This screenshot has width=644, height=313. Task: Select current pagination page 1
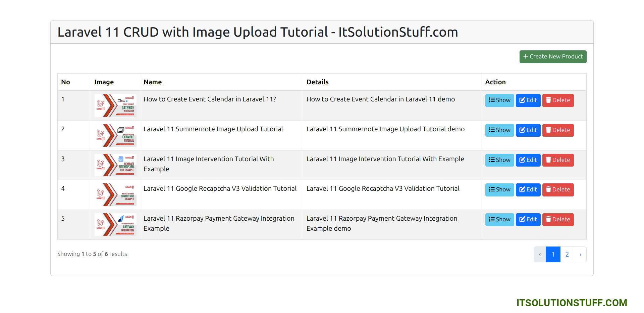click(553, 255)
